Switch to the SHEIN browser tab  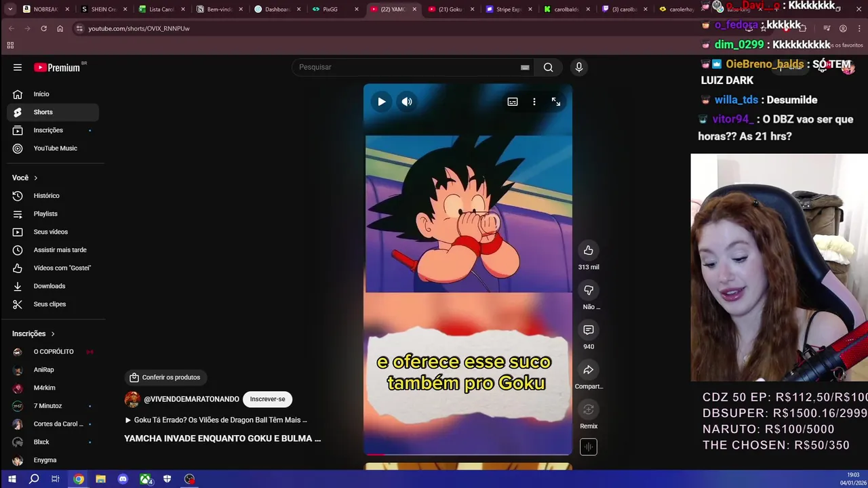(x=103, y=9)
